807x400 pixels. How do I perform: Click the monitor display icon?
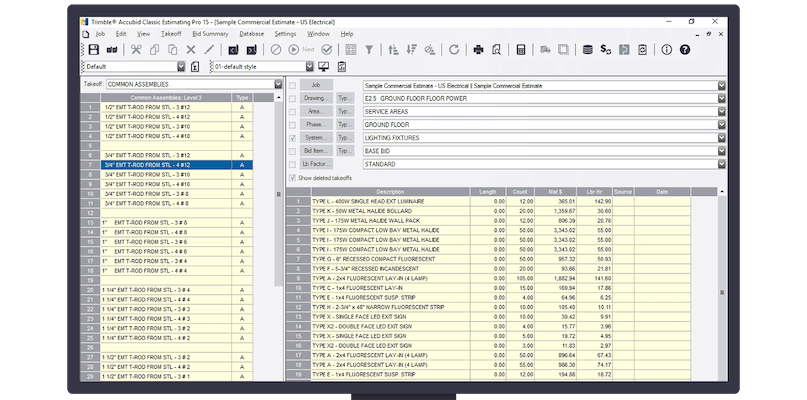coord(324,66)
